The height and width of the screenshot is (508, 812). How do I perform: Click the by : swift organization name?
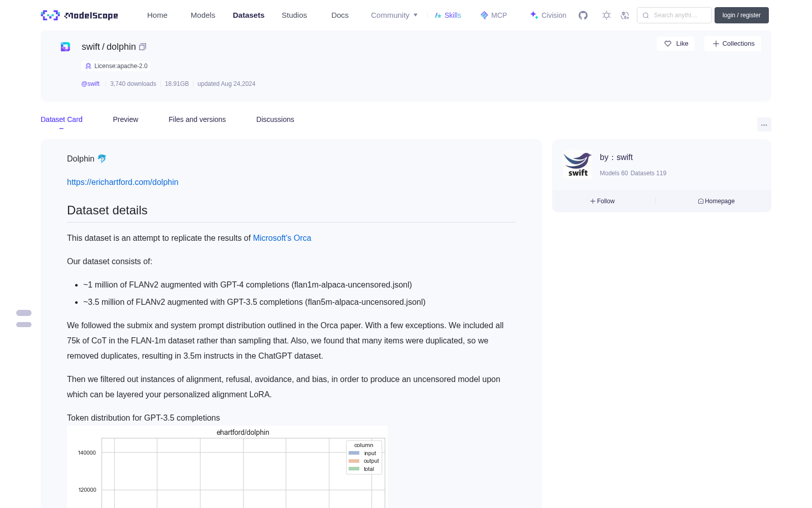pos(616,157)
